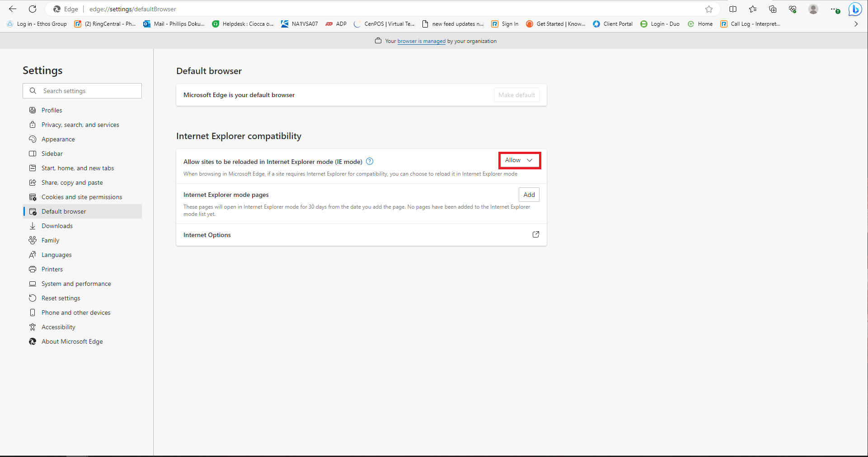Viewport: 868px width, 457px height.
Task: Add this page to favorites star icon
Action: (709, 9)
